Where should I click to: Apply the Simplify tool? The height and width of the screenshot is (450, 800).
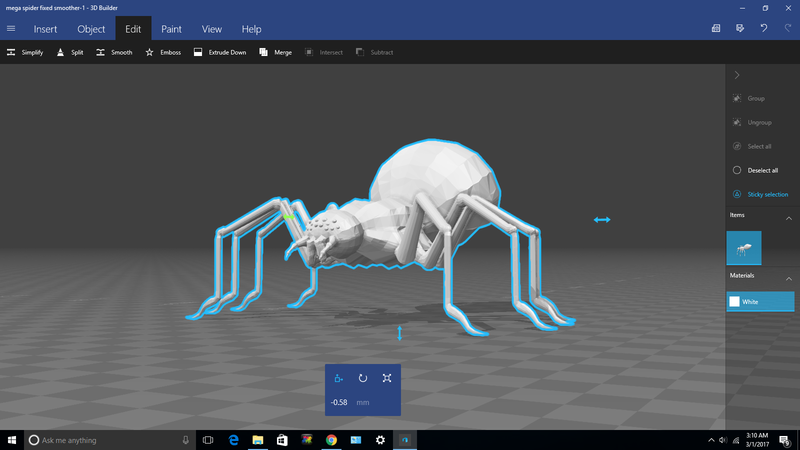[x=25, y=52]
